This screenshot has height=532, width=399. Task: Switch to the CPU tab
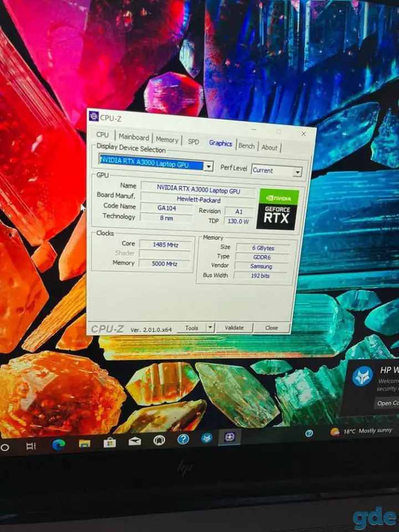103,135
